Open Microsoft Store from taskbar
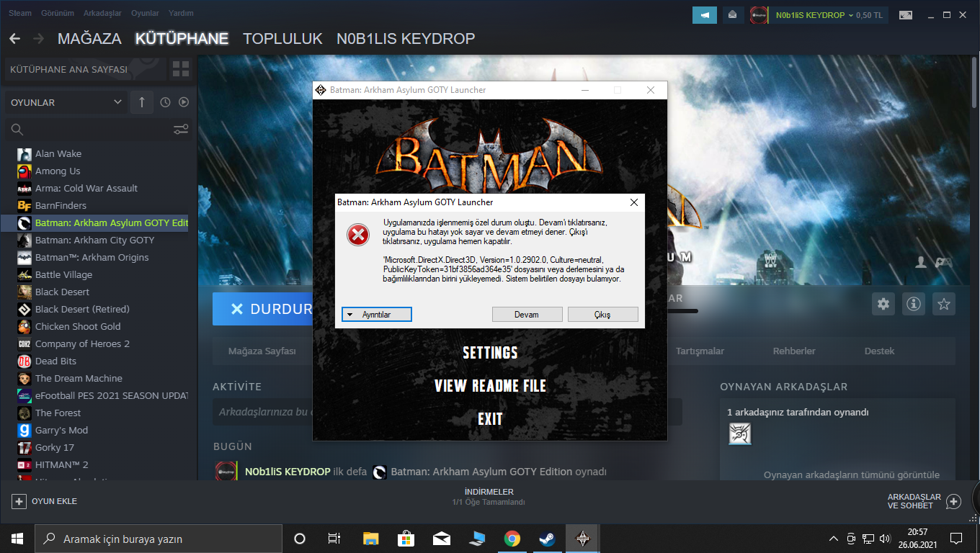 click(x=406, y=539)
